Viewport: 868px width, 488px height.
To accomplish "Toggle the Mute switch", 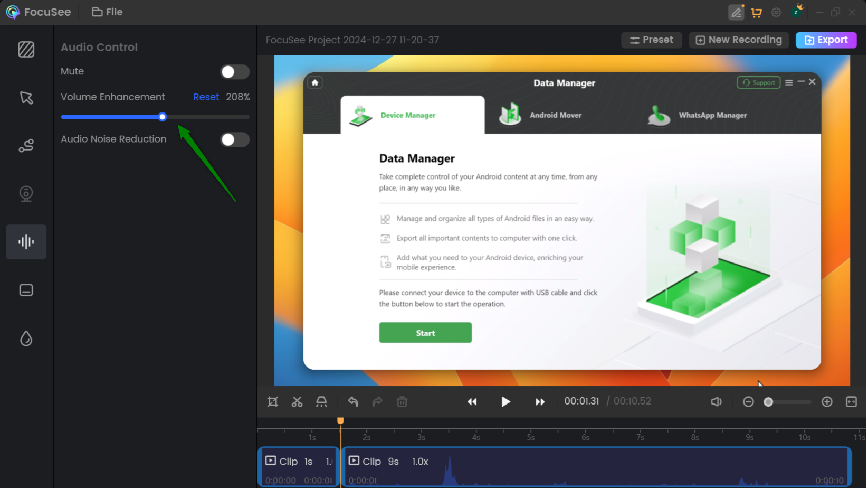I will pyautogui.click(x=234, y=72).
